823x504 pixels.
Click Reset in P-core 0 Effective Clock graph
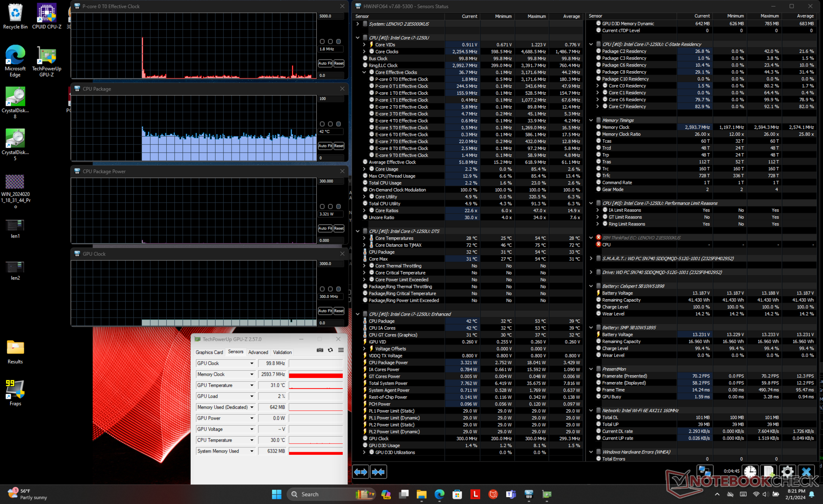[x=339, y=63]
